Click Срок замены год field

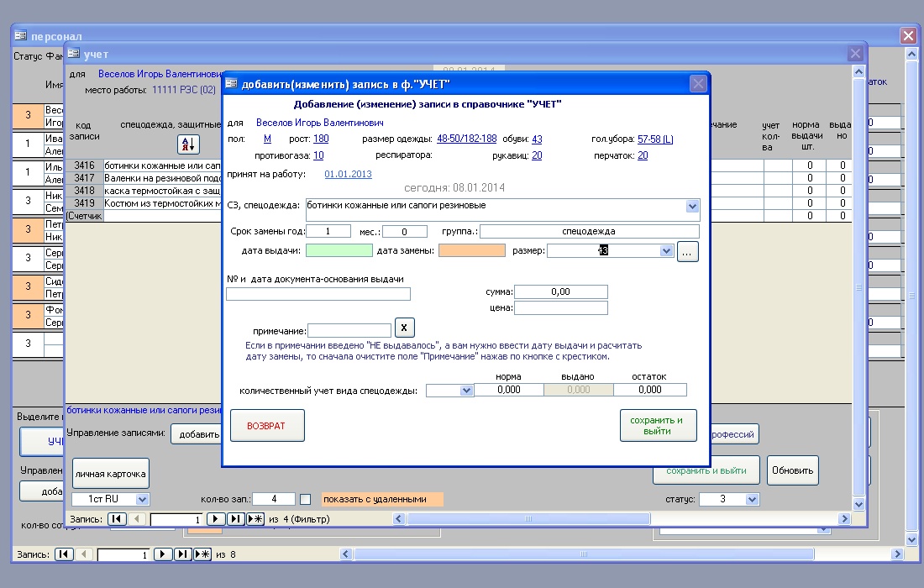tap(328, 232)
